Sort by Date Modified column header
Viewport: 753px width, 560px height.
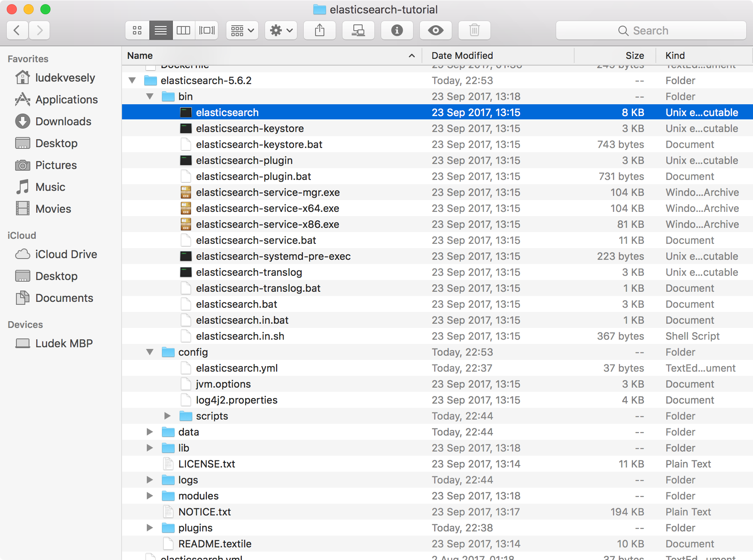[x=499, y=55]
